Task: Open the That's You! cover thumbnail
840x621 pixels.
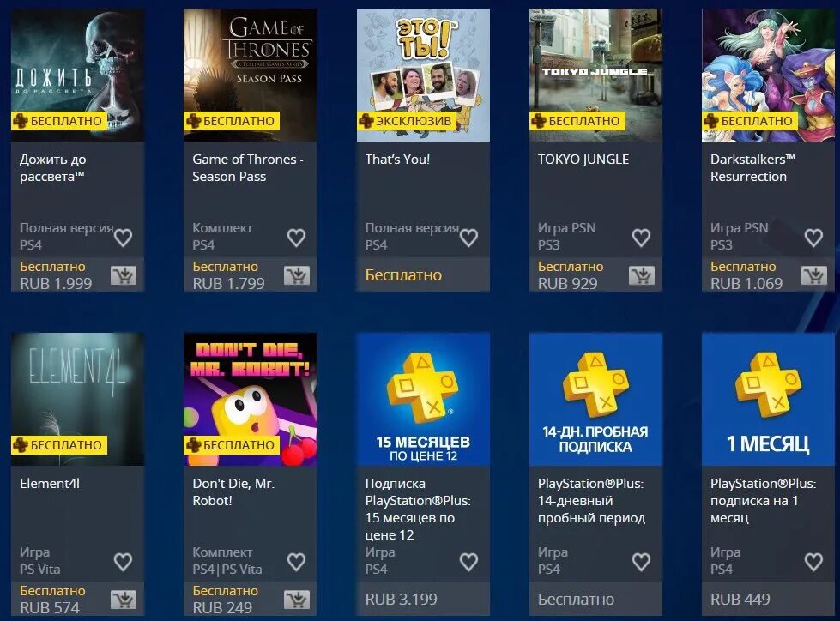Action: coord(423,75)
